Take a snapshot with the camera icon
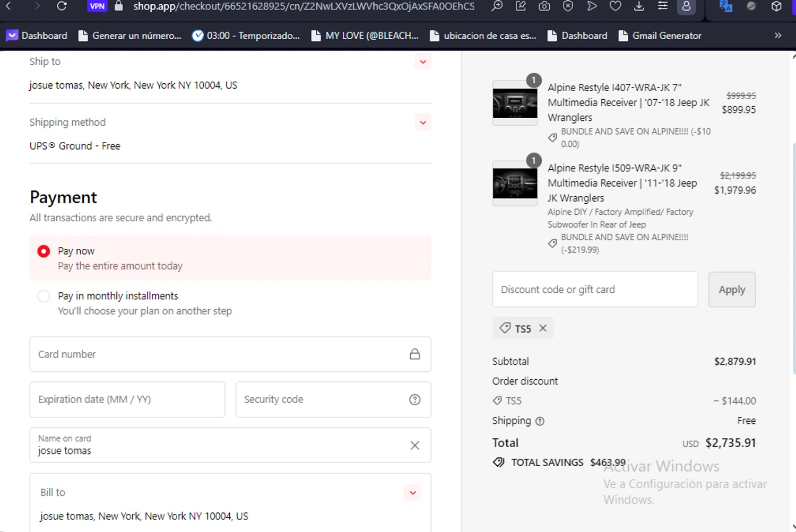This screenshot has height=532, width=796. click(544, 6)
